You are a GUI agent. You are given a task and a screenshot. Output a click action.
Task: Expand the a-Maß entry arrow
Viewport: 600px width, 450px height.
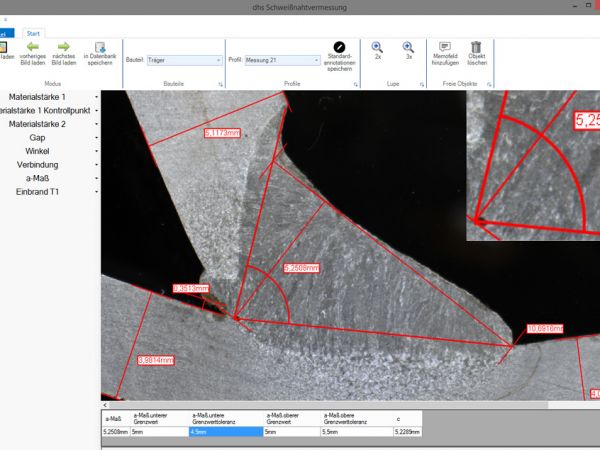point(96,178)
